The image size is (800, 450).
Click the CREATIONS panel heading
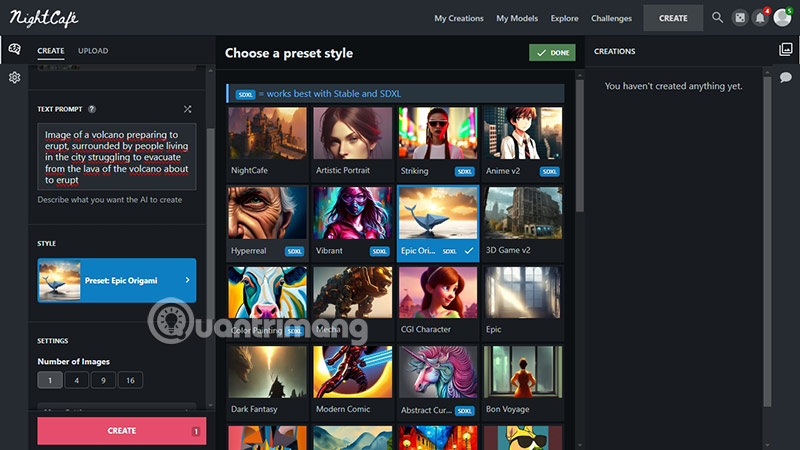[614, 52]
